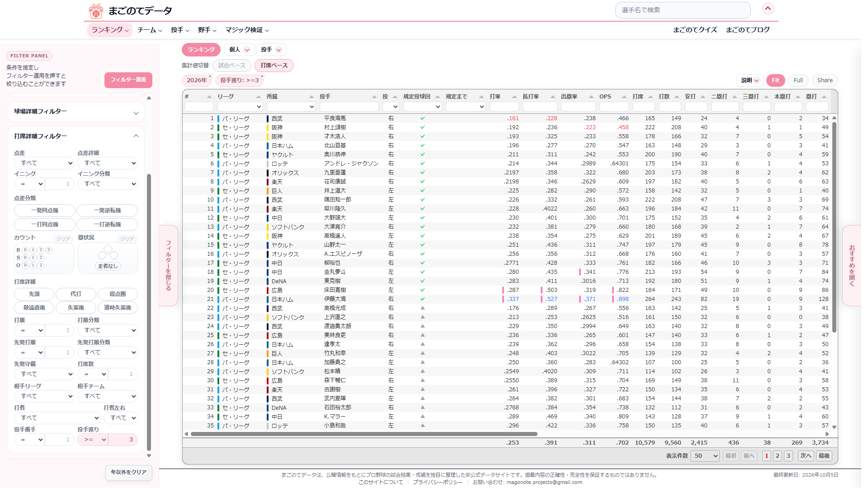Select strike count 2 in カウント
Image resolution: width=868 pixels, height=488 pixels.
(x=41, y=258)
